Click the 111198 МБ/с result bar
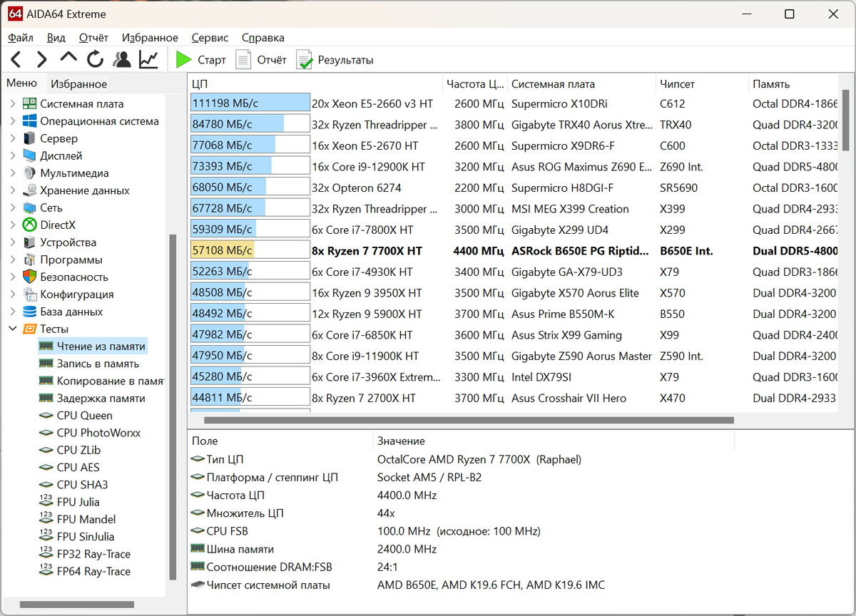Image resolution: width=856 pixels, height=616 pixels. 250,103
